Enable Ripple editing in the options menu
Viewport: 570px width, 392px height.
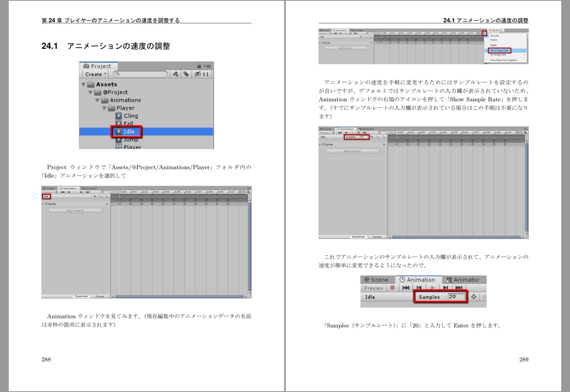tap(493, 46)
